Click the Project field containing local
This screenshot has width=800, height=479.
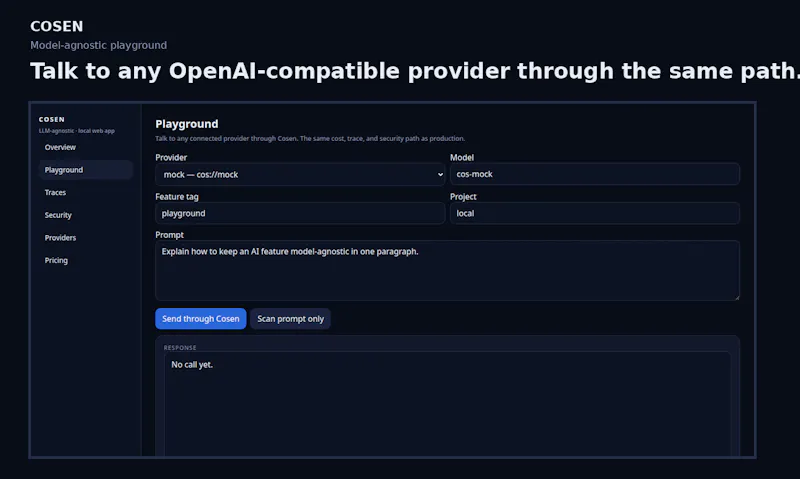point(594,213)
